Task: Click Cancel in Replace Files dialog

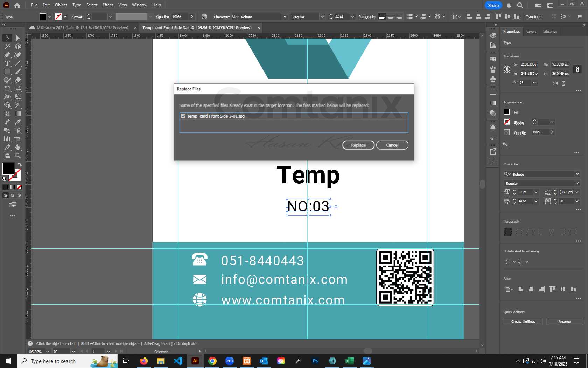Action: click(x=392, y=145)
